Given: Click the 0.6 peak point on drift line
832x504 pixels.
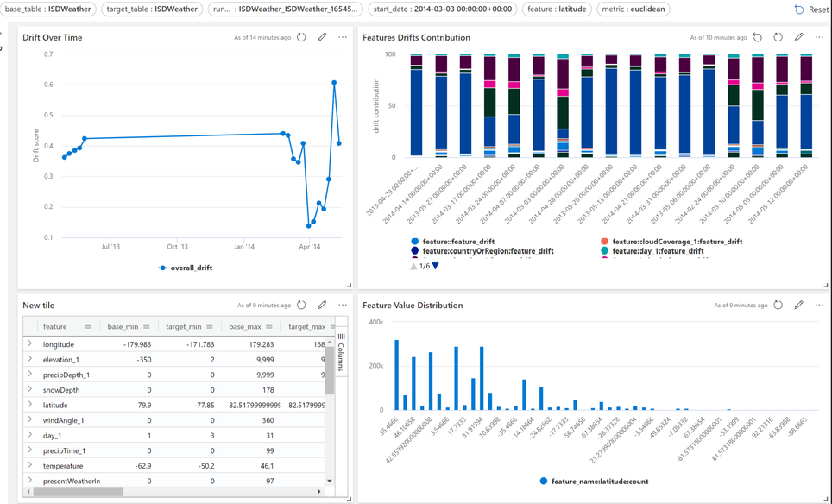Looking at the screenshot, I should 334,83.
